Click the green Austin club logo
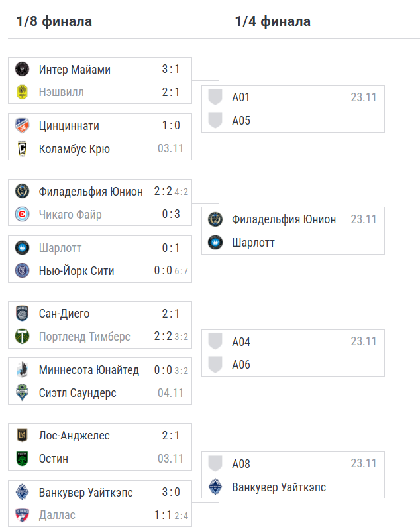The height and width of the screenshot is (527, 420). click(x=22, y=459)
